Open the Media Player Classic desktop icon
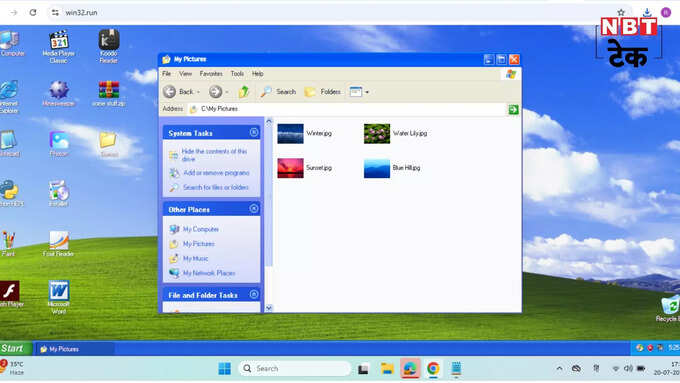Image resolution: width=680 pixels, height=383 pixels. (x=59, y=47)
